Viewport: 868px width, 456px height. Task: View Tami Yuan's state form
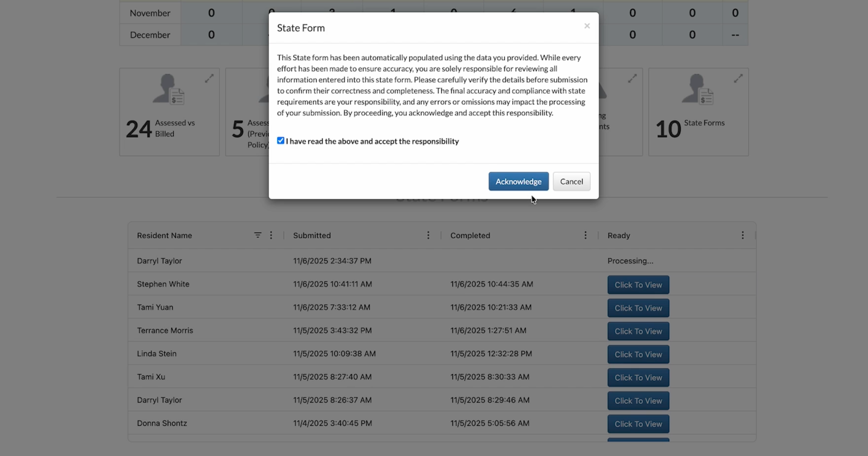click(638, 308)
